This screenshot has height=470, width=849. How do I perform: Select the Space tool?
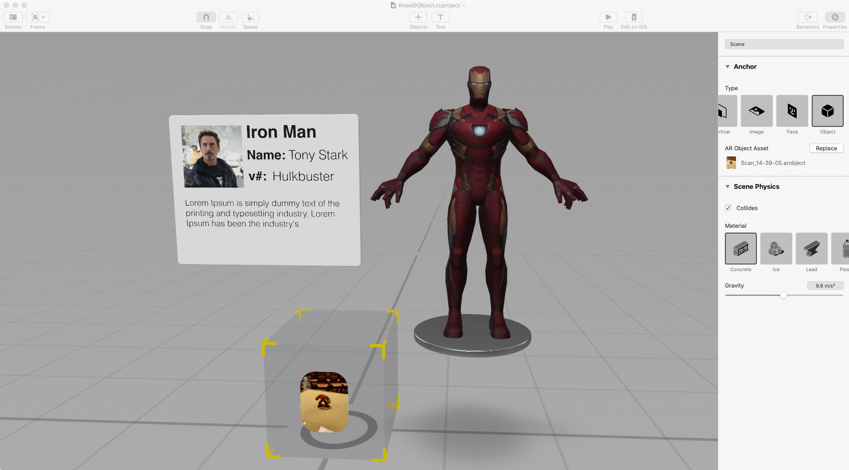point(250,17)
